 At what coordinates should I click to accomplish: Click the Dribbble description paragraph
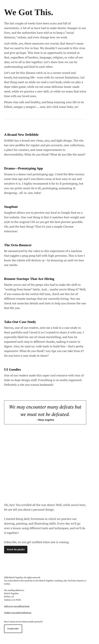tap(45, 148)
